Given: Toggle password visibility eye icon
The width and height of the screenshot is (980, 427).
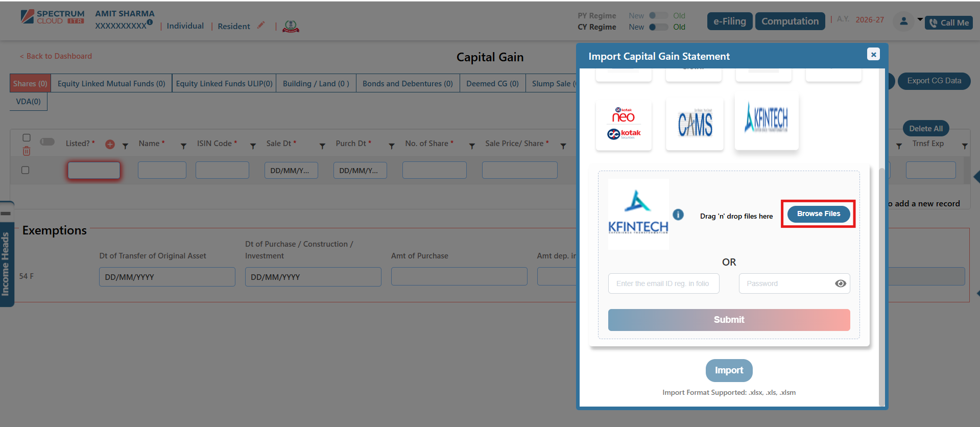Looking at the screenshot, I should pos(840,283).
